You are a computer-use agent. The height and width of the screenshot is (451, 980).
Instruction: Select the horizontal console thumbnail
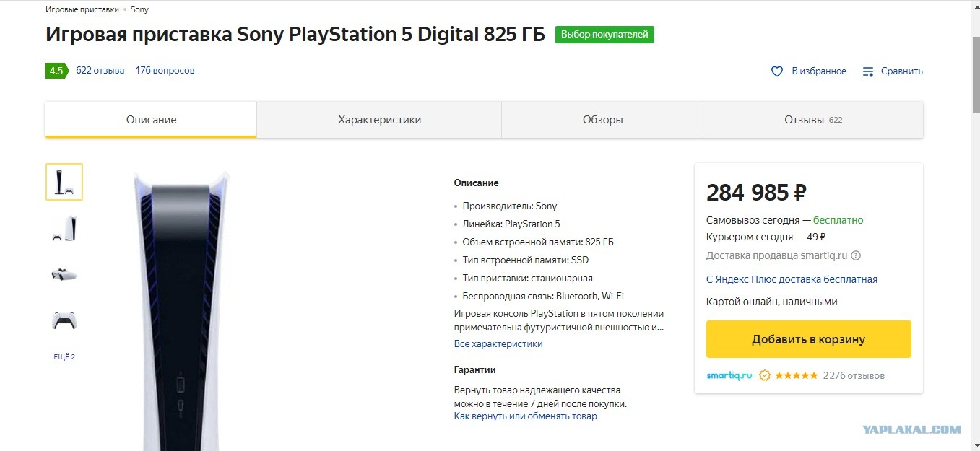click(64, 274)
